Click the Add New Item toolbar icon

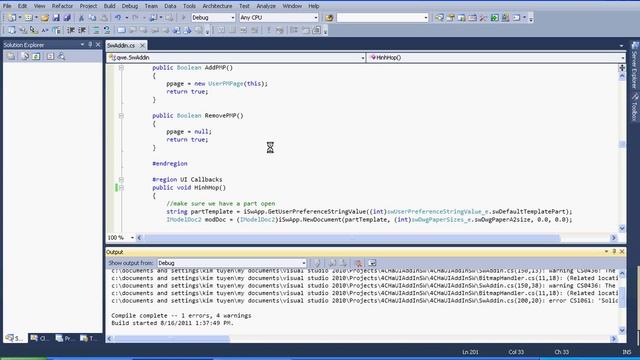click(x=28, y=18)
